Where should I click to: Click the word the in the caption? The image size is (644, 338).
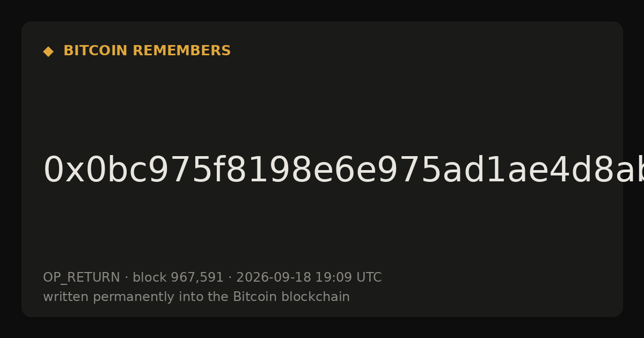220,297
